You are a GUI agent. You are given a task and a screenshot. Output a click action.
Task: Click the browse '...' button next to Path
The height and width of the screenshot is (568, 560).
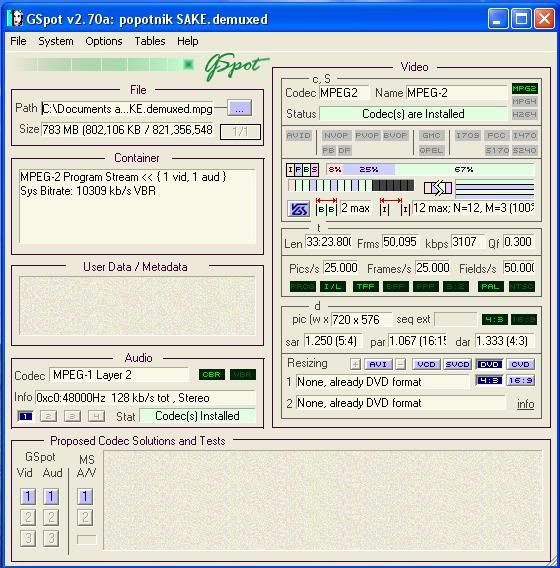pos(239,108)
